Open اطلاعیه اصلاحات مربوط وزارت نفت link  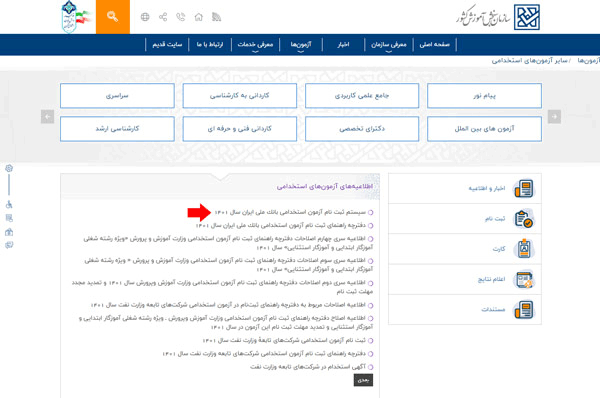(x=228, y=305)
